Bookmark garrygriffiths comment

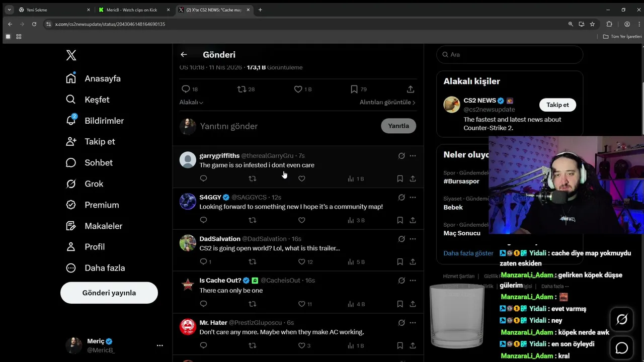[x=400, y=178]
